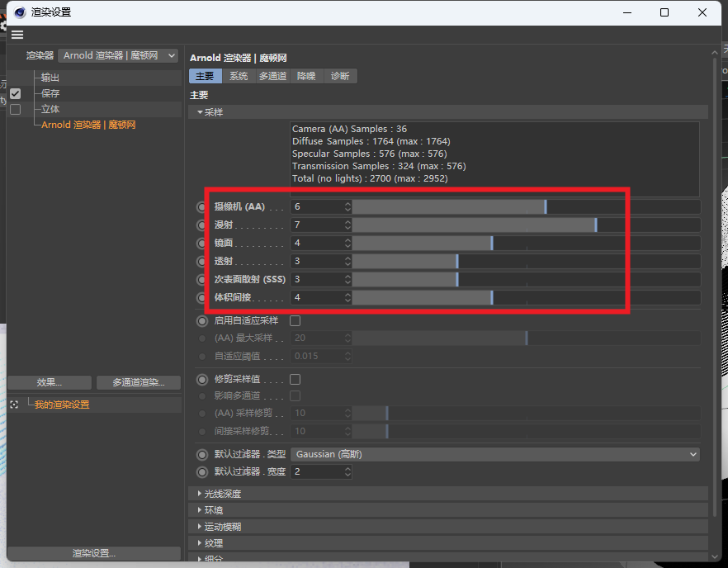Toggle animation dot for 透射

202,262
